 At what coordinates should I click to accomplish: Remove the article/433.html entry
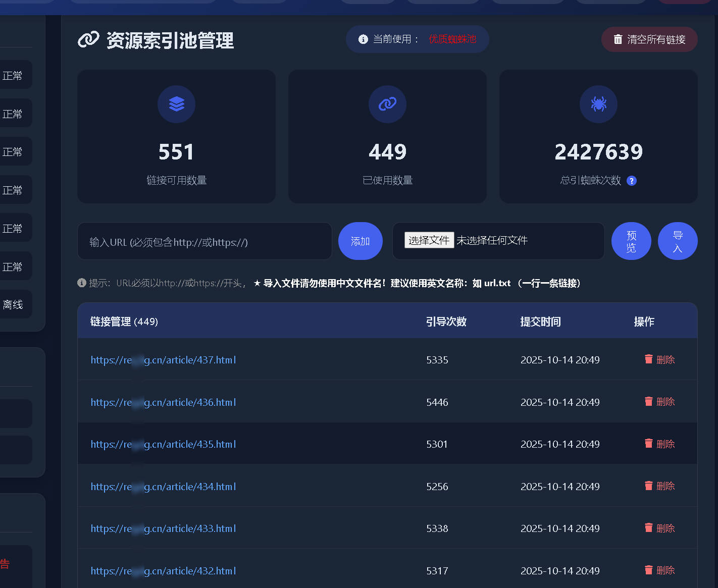pos(659,528)
